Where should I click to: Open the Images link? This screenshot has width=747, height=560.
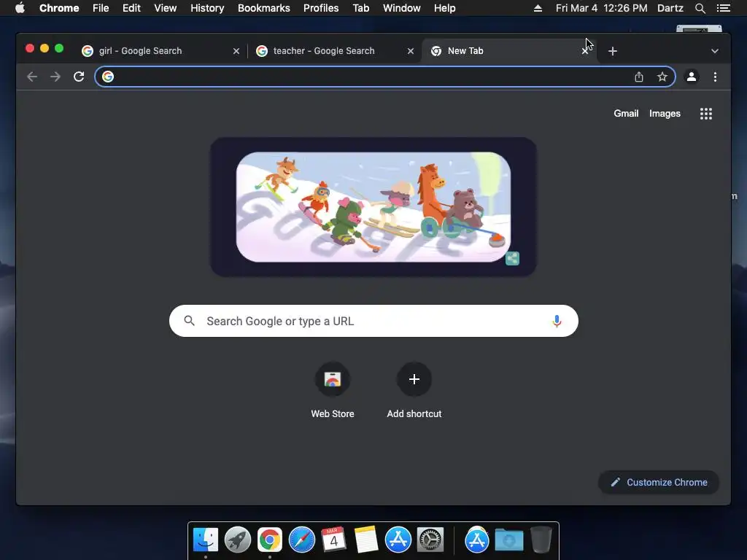click(x=665, y=113)
